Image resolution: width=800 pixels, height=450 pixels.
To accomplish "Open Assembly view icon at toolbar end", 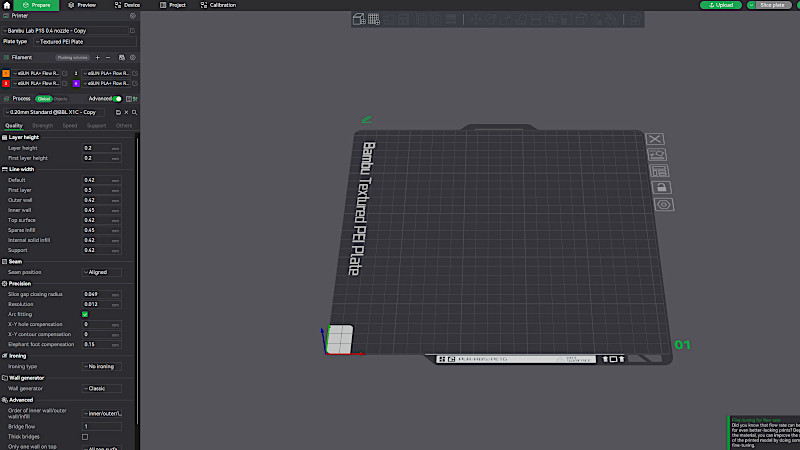I will 634,19.
